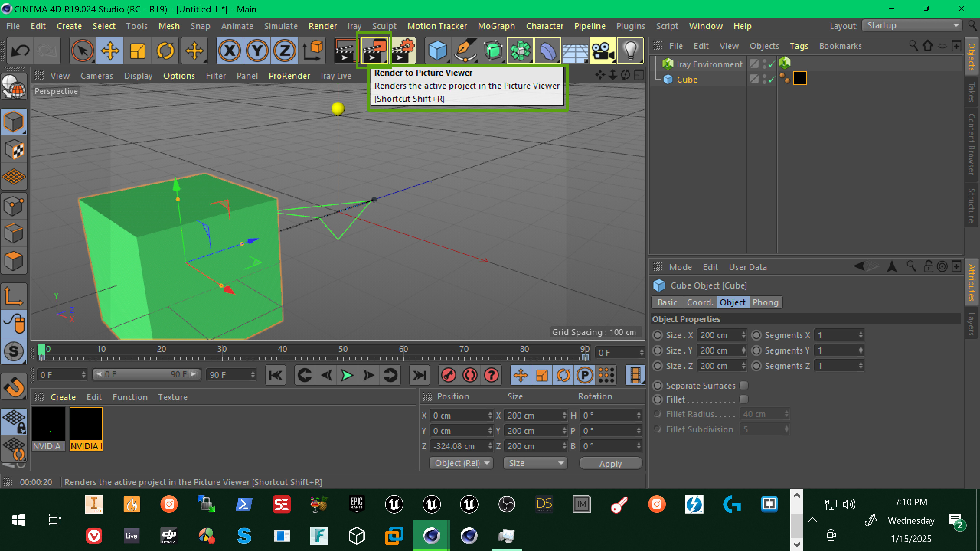980x551 pixels.
Task: Open viewport ProRender menu
Action: point(289,76)
